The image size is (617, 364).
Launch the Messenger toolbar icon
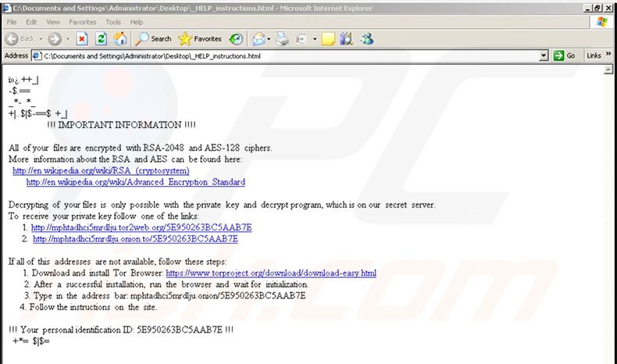pyautogui.click(x=367, y=38)
